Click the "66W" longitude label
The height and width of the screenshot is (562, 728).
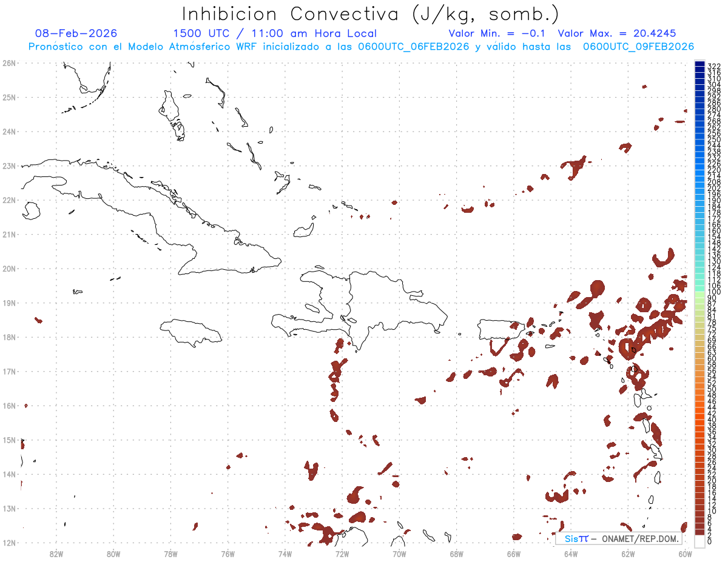(514, 554)
